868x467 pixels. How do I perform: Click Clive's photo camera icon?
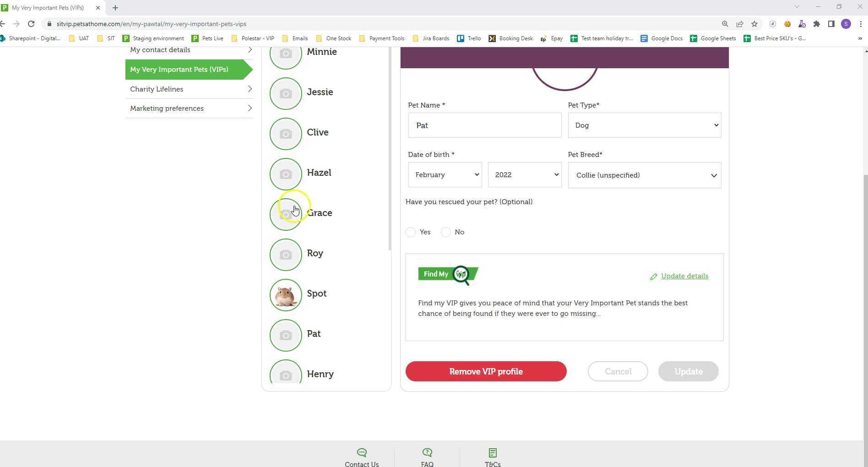[285, 134]
